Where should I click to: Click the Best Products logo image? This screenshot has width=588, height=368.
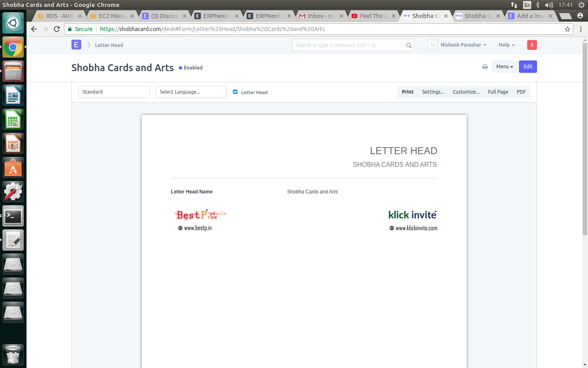[x=200, y=215]
